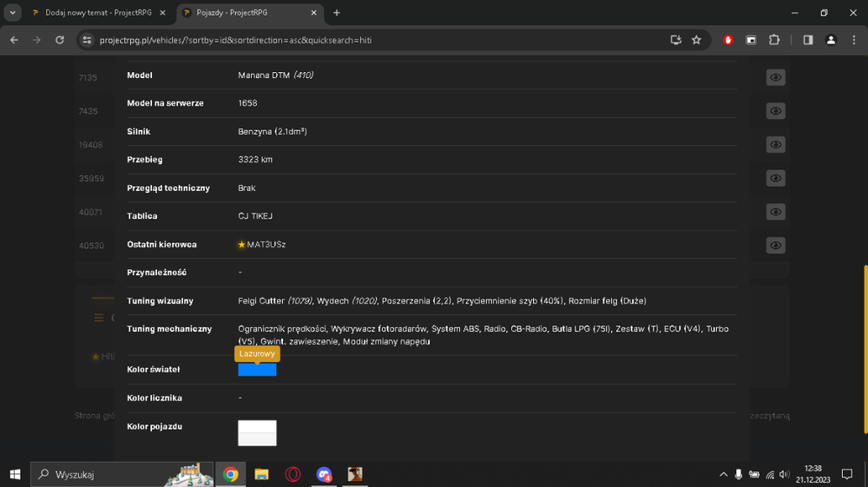Image resolution: width=868 pixels, height=487 pixels.
Task: Show hidden system tray icons
Action: (723, 474)
